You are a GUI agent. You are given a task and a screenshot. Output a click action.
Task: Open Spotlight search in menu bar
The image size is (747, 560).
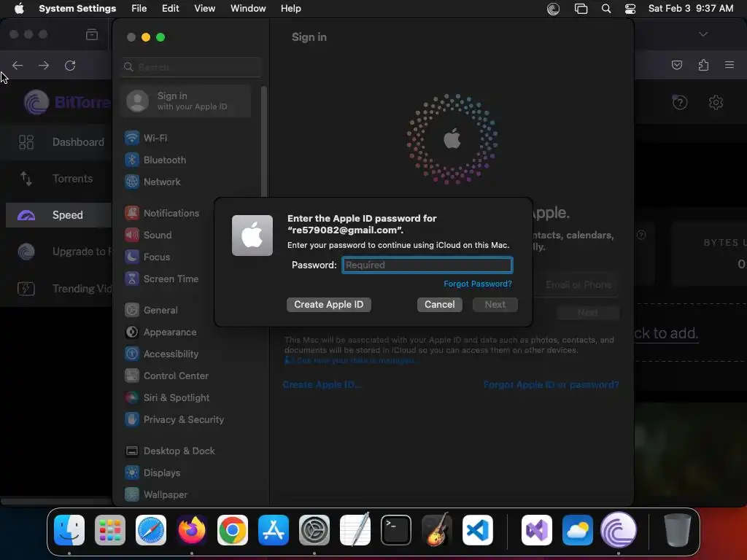[606, 9]
